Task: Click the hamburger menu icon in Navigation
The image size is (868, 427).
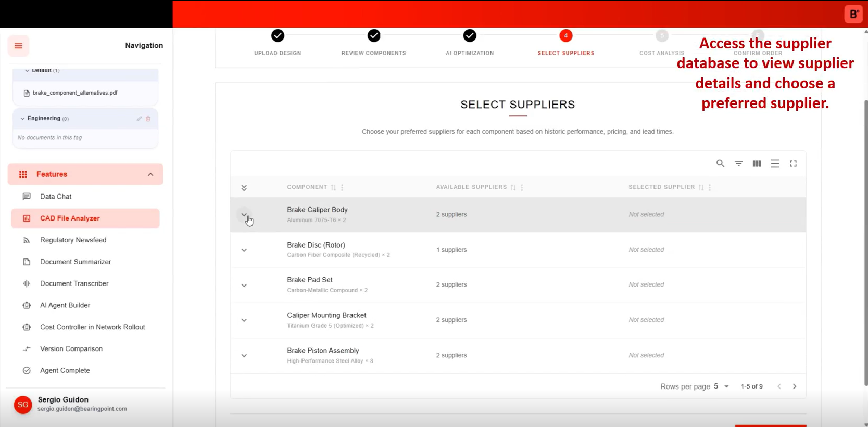Action: 18,46
